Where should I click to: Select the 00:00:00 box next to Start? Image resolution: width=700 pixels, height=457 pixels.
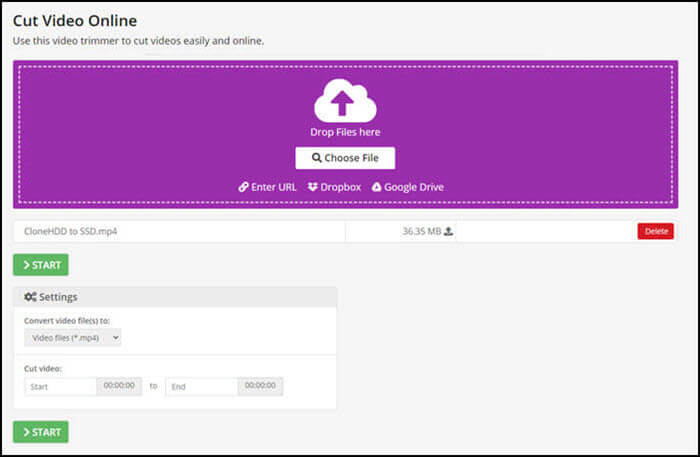point(120,386)
